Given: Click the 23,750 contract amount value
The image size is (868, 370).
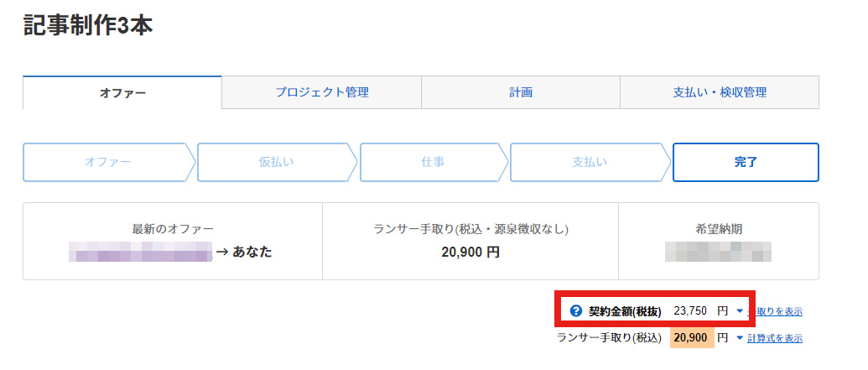Looking at the screenshot, I should point(689,311).
